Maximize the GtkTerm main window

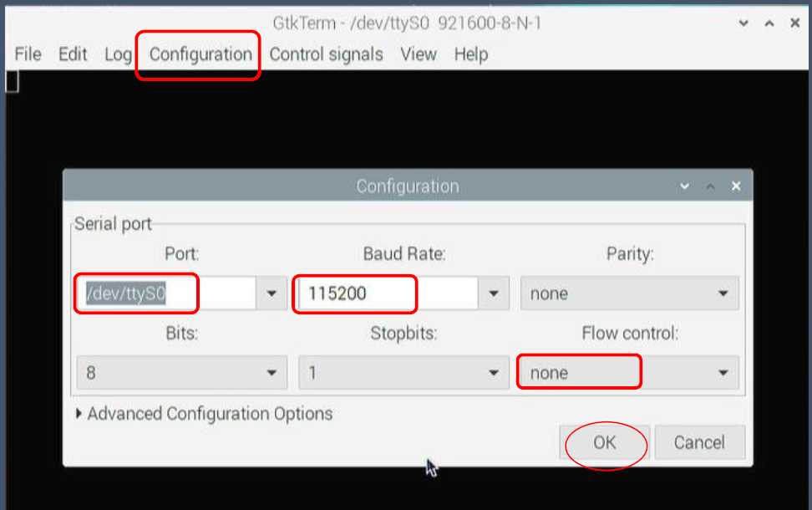tap(769, 23)
